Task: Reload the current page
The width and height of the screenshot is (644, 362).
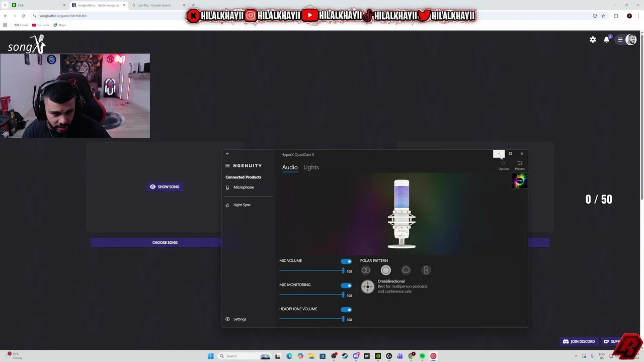Action: click(x=23, y=16)
